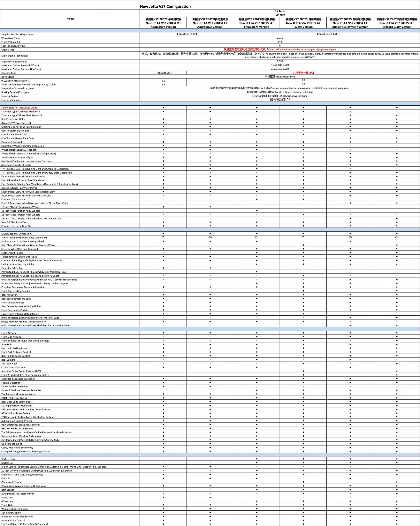Click the '1.4 Turbo' header cell
The width and height of the screenshot is (420, 526).
[280, 11]
